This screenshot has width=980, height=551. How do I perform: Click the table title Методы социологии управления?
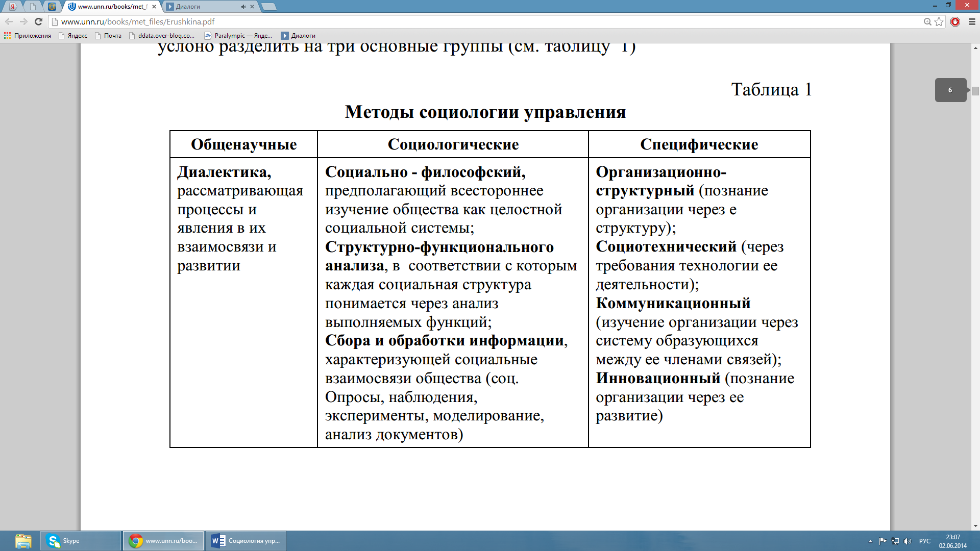click(x=485, y=112)
